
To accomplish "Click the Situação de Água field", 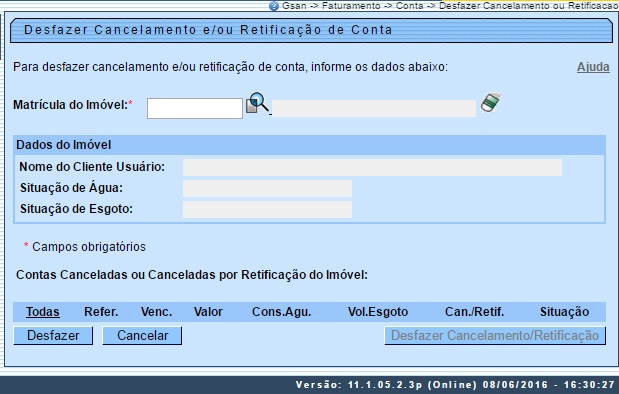I will click(267, 188).
